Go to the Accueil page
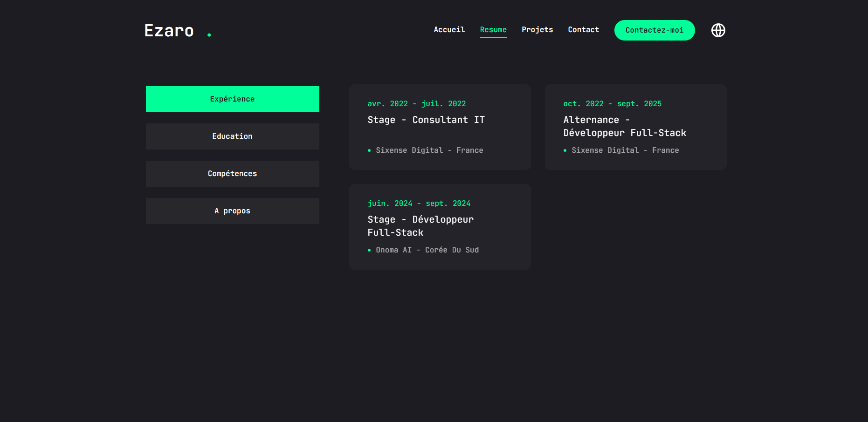Screen dimensions: 868x422 (x=449, y=30)
